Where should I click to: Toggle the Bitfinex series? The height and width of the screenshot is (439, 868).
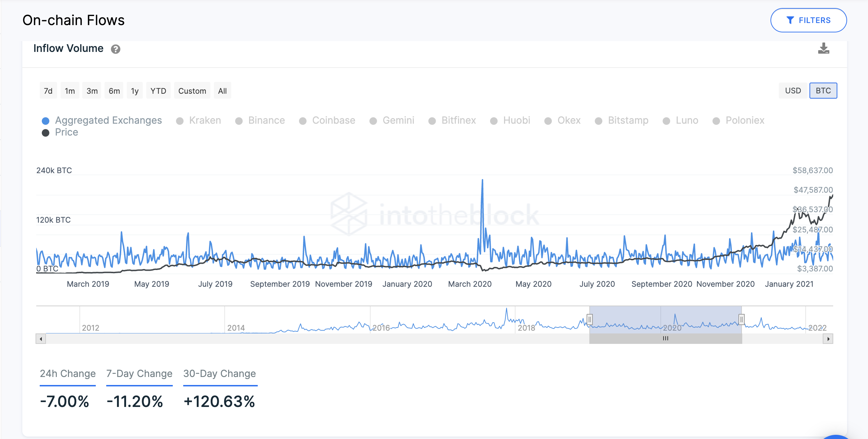coord(452,121)
